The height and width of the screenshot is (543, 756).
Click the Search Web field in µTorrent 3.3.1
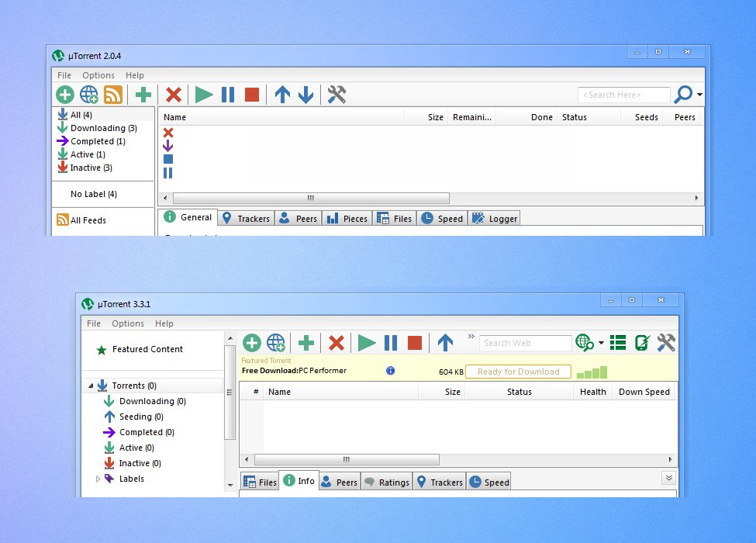[525, 343]
